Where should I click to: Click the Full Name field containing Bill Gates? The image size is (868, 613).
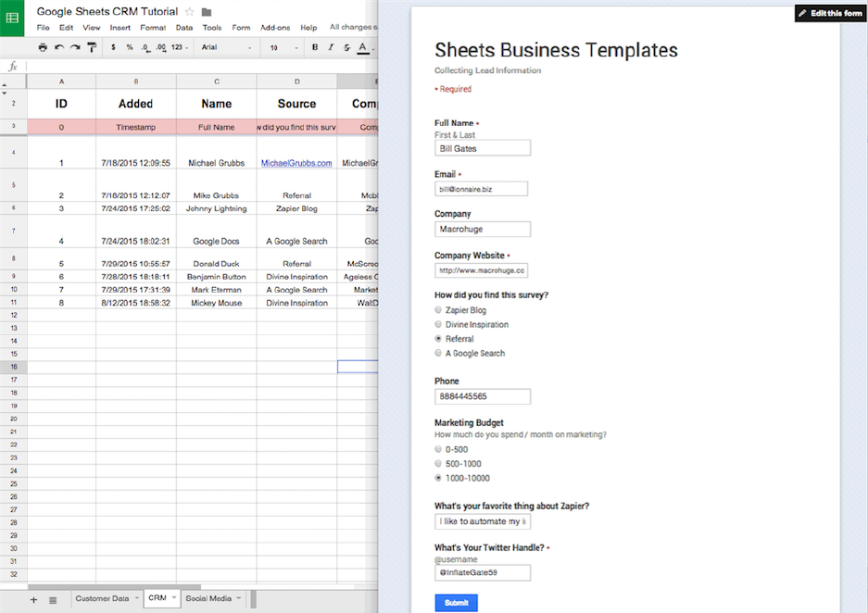[x=483, y=148]
